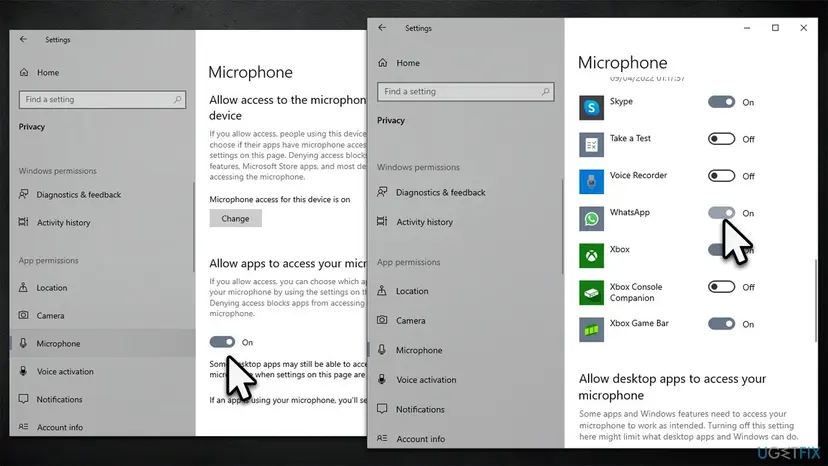Maximize the right Settings window

(775, 28)
